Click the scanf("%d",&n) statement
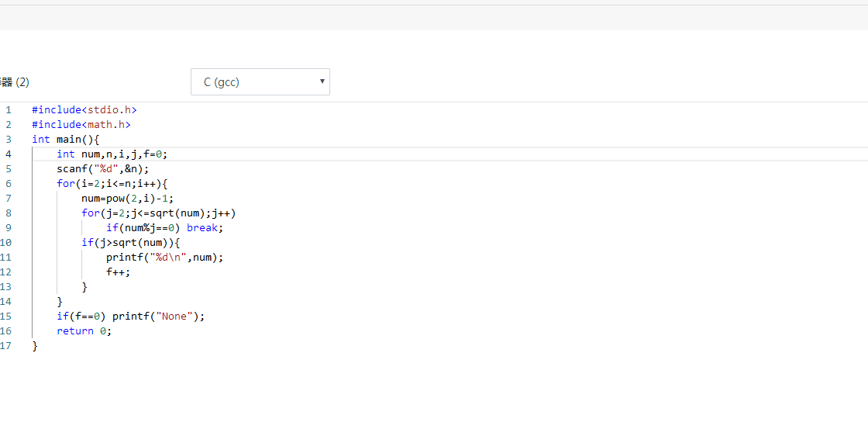 [x=102, y=169]
